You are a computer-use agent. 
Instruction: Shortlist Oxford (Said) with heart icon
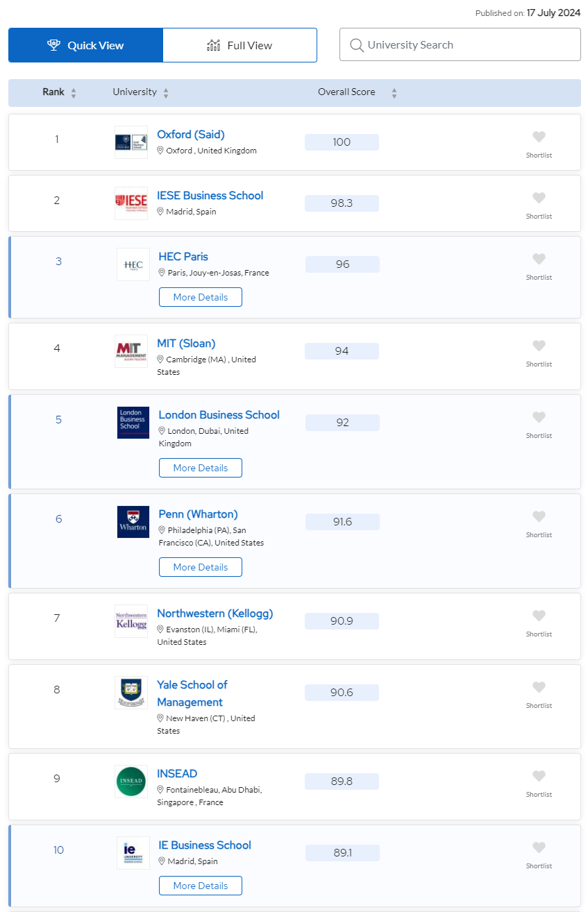pyautogui.click(x=539, y=137)
